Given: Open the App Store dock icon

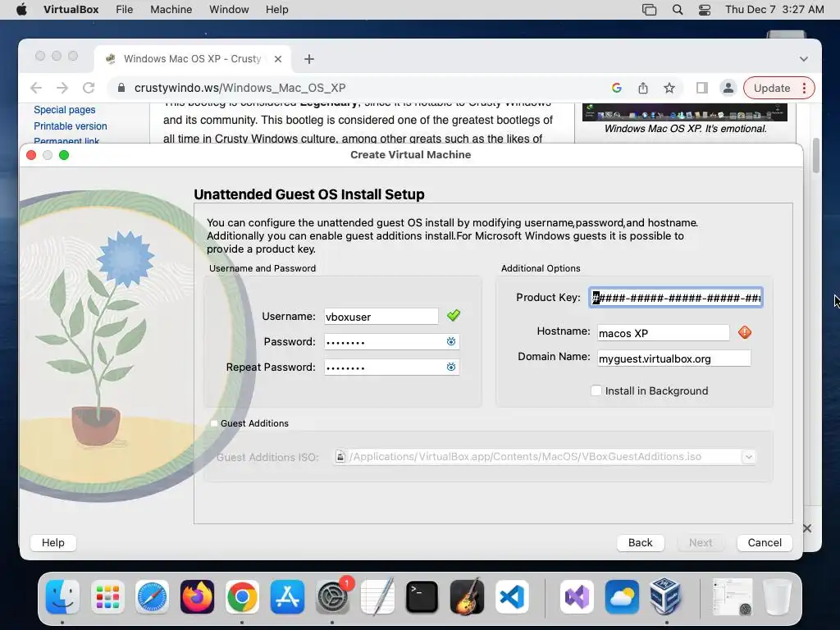Looking at the screenshot, I should tap(287, 597).
